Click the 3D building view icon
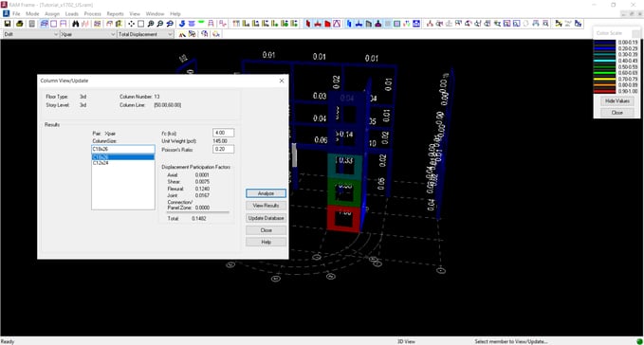Viewport: 644px width, 345px height. pos(44,24)
